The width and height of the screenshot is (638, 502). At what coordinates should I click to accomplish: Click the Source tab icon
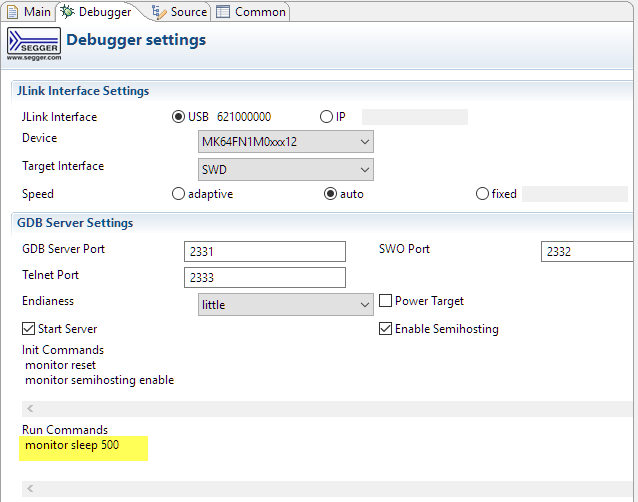pos(159,12)
